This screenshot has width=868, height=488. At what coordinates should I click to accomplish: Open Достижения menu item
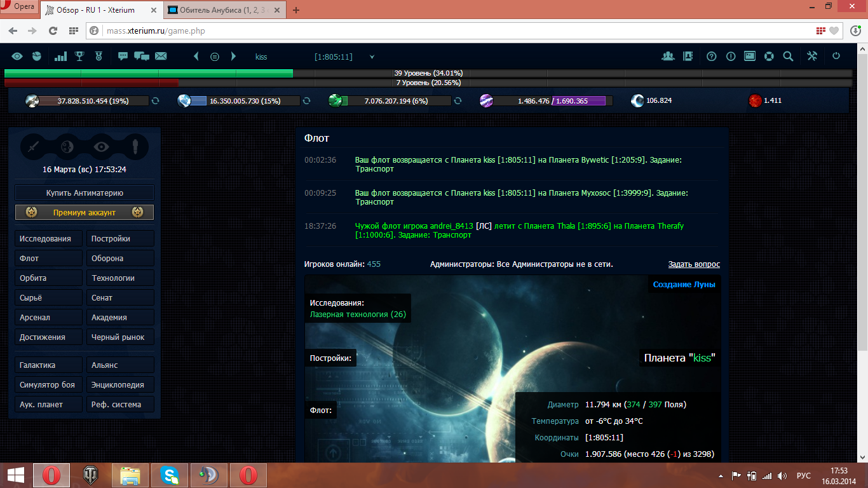click(49, 337)
